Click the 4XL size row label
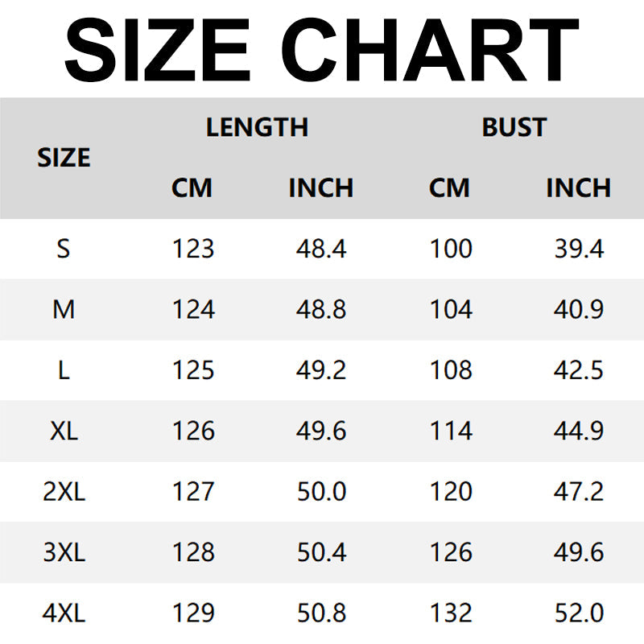The width and height of the screenshot is (644, 644). (64, 613)
